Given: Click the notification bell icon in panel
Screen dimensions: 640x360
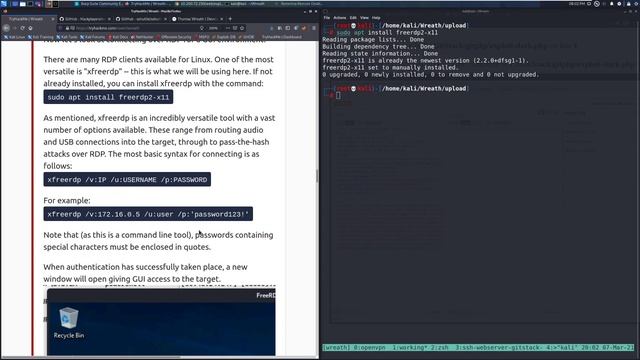Looking at the screenshot, I should (611, 4).
